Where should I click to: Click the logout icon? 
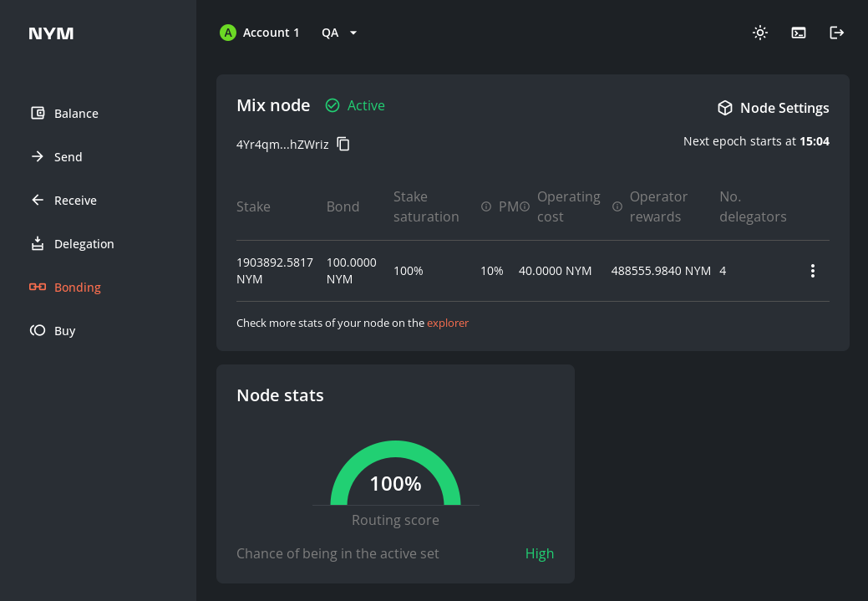click(x=836, y=33)
